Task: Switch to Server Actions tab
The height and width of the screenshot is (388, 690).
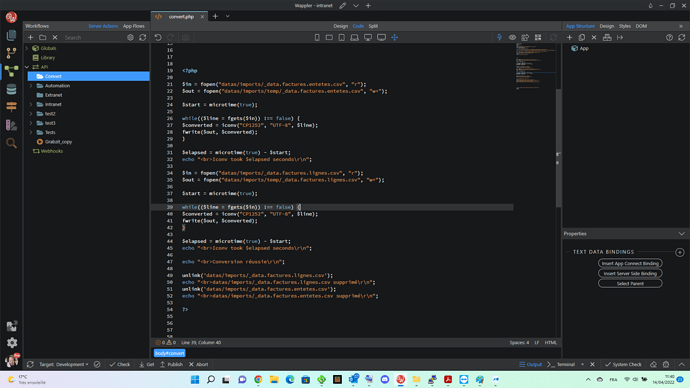Action: click(x=103, y=26)
